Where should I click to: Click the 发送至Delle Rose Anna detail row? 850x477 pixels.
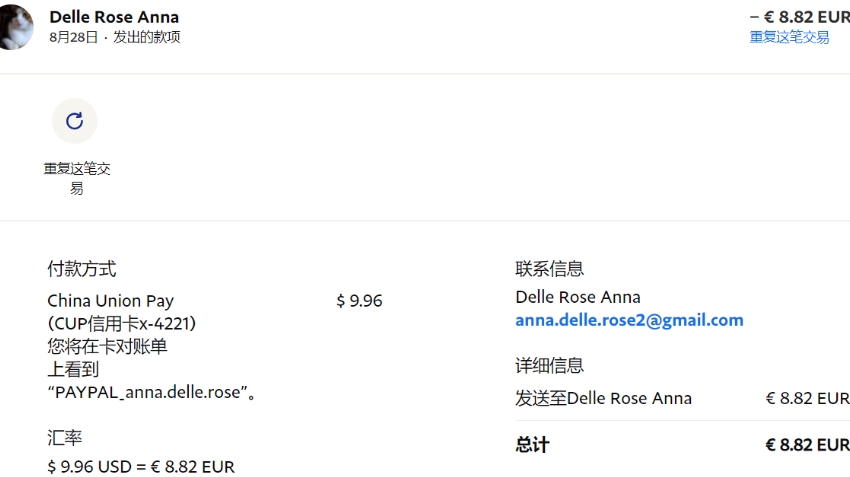[x=603, y=398]
